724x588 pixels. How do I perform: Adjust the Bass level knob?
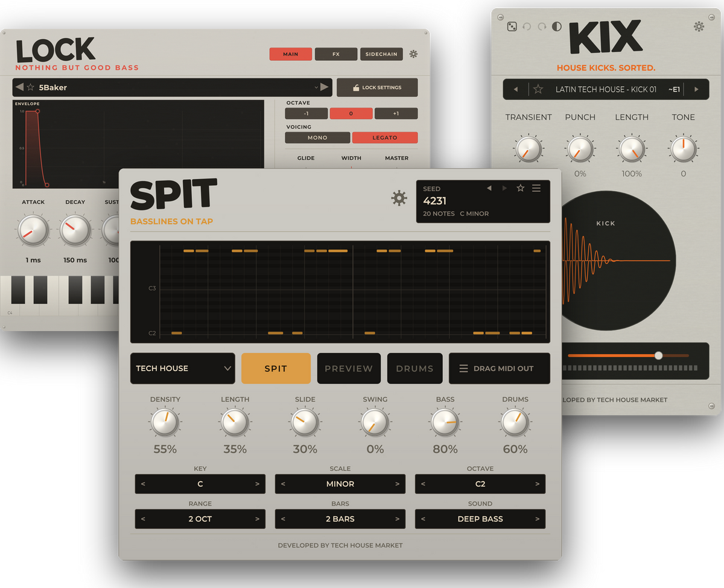445,423
